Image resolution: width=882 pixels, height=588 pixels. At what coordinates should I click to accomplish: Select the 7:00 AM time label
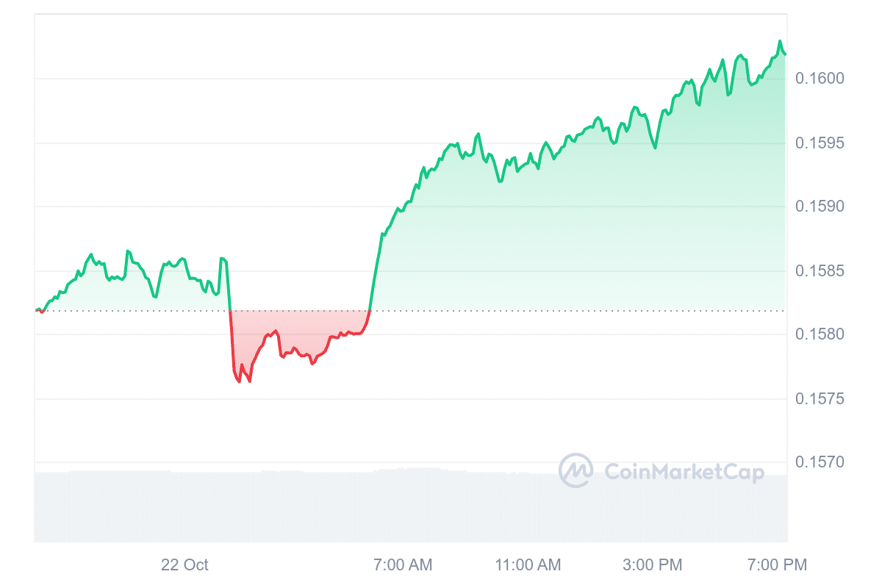click(x=403, y=565)
